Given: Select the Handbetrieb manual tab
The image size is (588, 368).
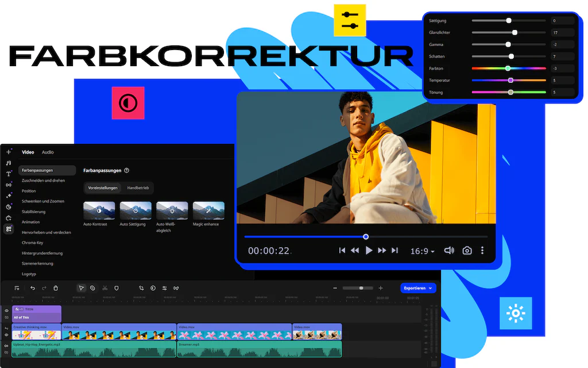Looking at the screenshot, I should pyautogui.click(x=138, y=188).
